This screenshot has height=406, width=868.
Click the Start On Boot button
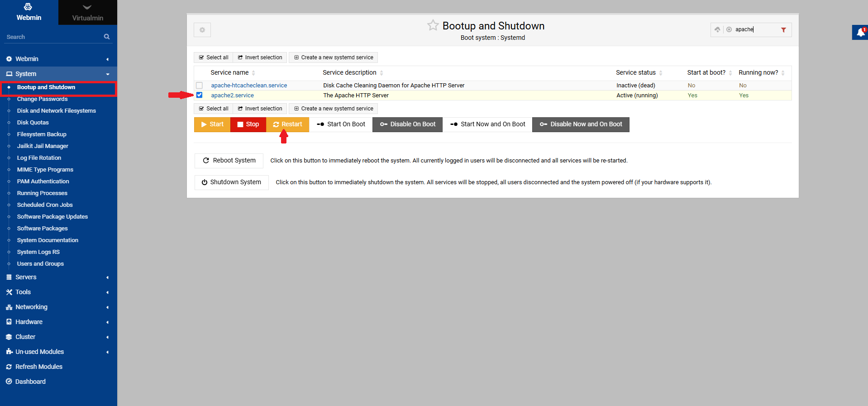341,124
